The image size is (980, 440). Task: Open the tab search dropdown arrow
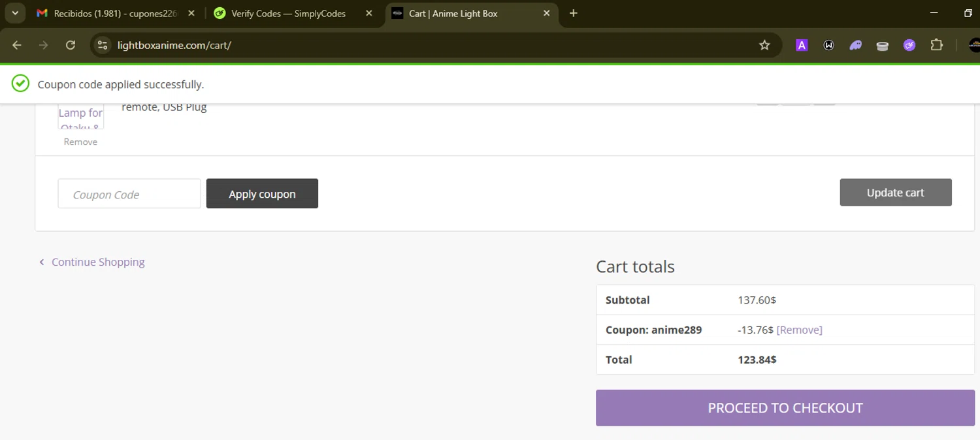coord(14,13)
